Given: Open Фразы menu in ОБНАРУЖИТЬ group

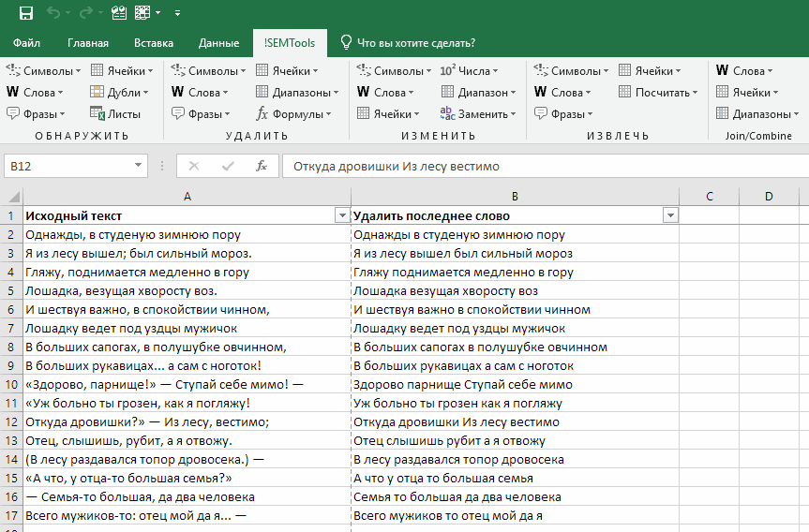Looking at the screenshot, I should (x=36, y=114).
